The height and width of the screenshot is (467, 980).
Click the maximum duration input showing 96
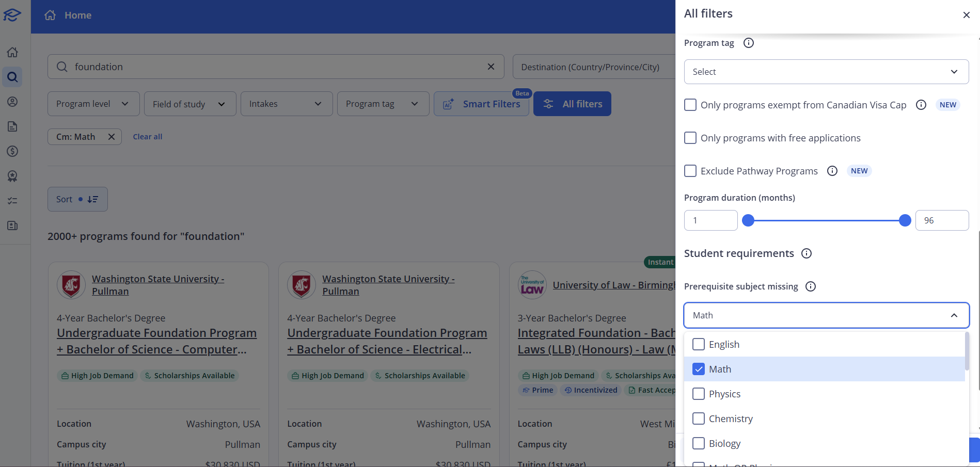click(x=942, y=220)
